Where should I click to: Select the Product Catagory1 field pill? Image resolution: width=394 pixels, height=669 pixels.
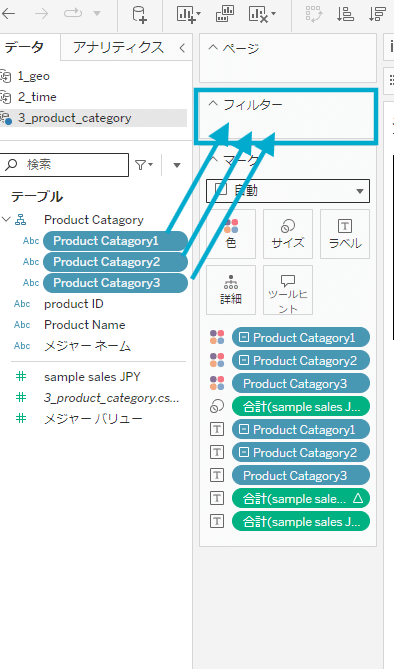[x=115, y=241]
